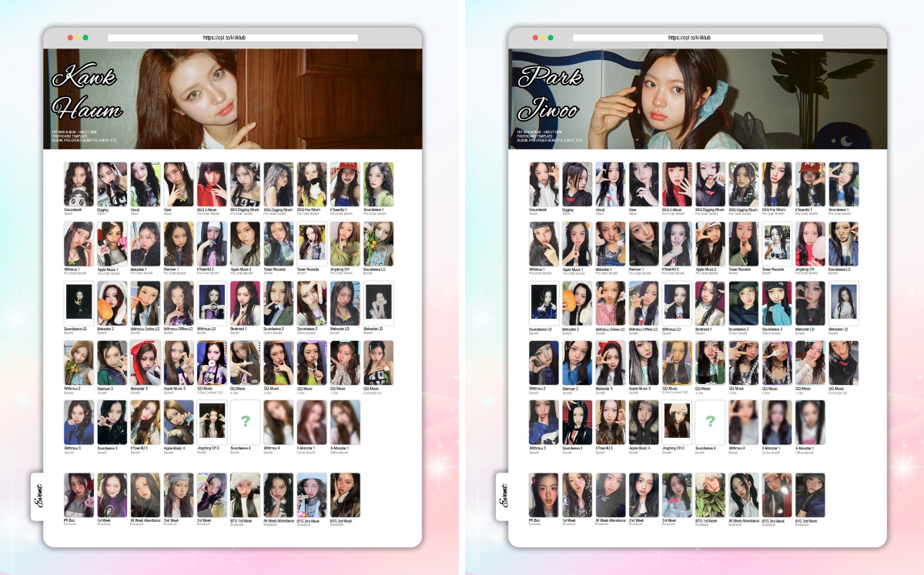
Task: Select Park Jiwoo's Apple Music 3 photocard
Action: 644,363
